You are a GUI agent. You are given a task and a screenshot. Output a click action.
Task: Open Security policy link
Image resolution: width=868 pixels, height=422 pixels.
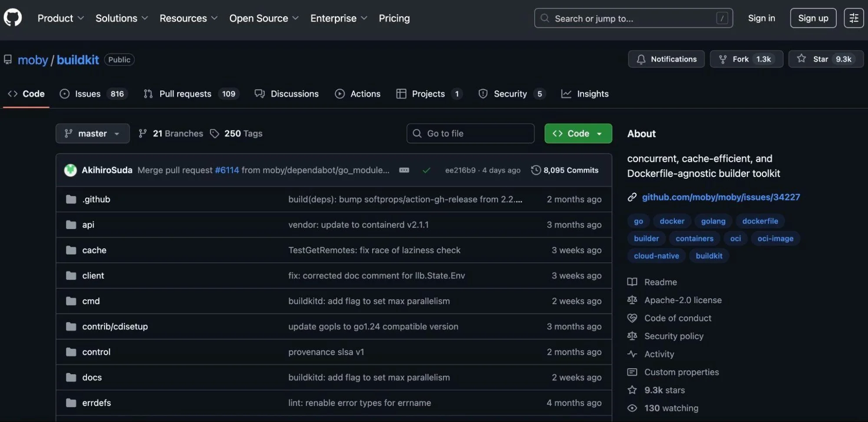[x=673, y=336]
